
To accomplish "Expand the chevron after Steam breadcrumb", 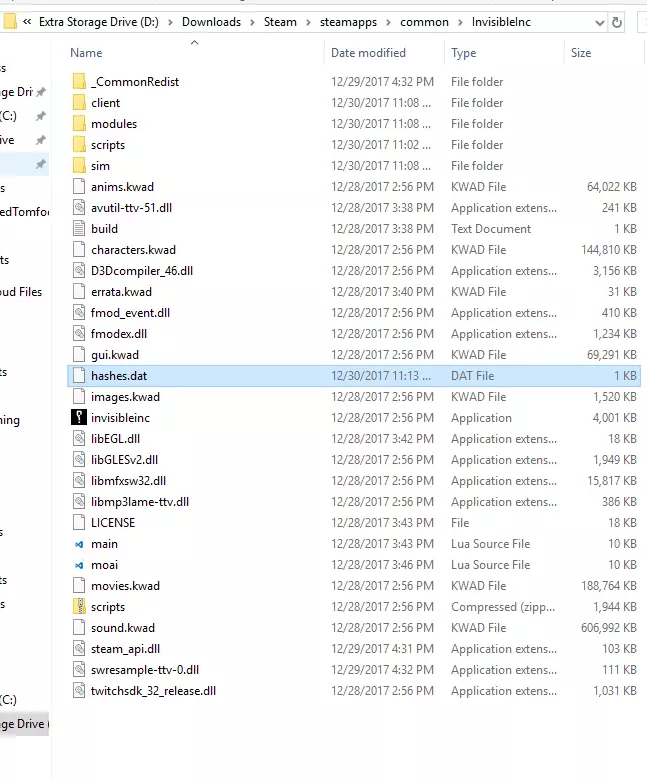I will 309,22.
